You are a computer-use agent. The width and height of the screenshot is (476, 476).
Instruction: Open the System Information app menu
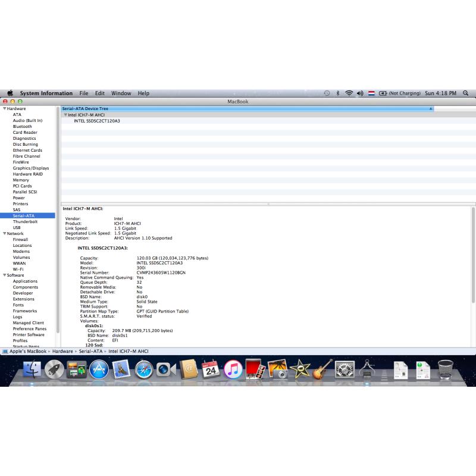[46, 93]
